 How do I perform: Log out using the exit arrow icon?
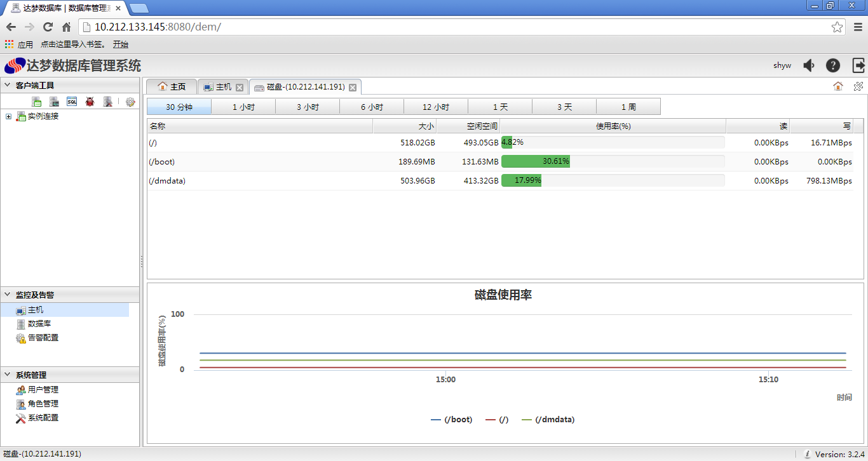point(858,65)
